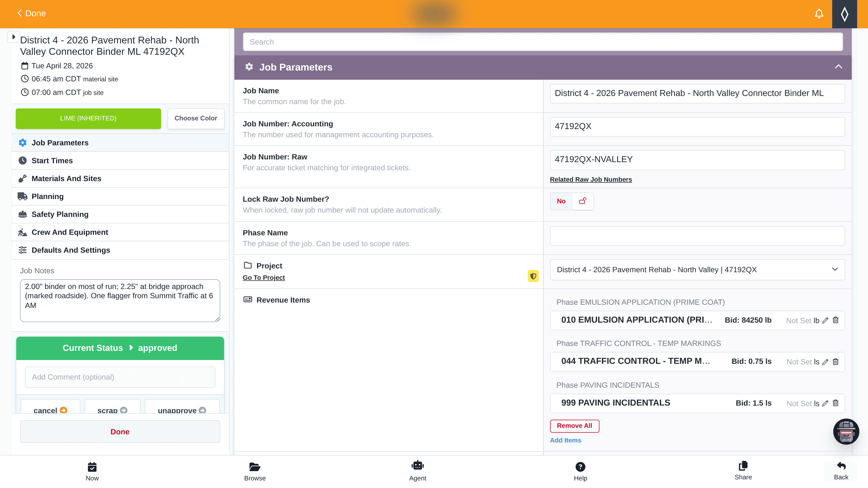
Task: Edit the 010 Emulsion Application pencil icon
Action: click(x=825, y=321)
